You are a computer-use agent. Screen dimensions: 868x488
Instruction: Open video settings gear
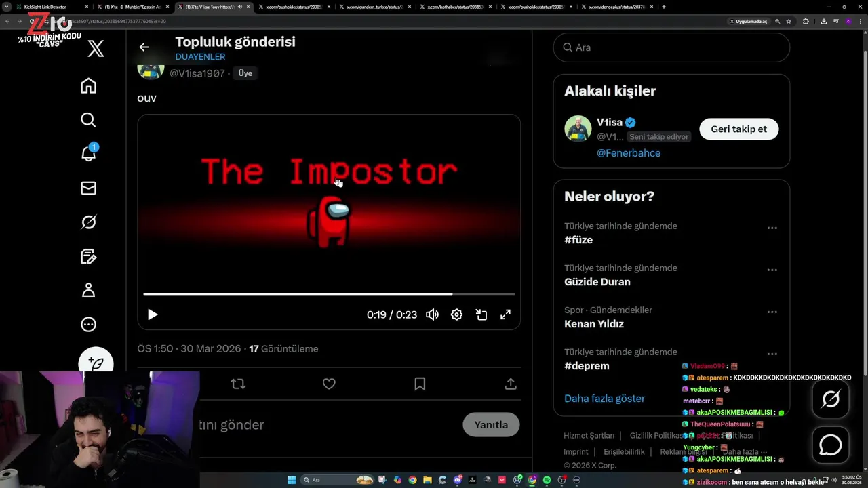point(456,314)
